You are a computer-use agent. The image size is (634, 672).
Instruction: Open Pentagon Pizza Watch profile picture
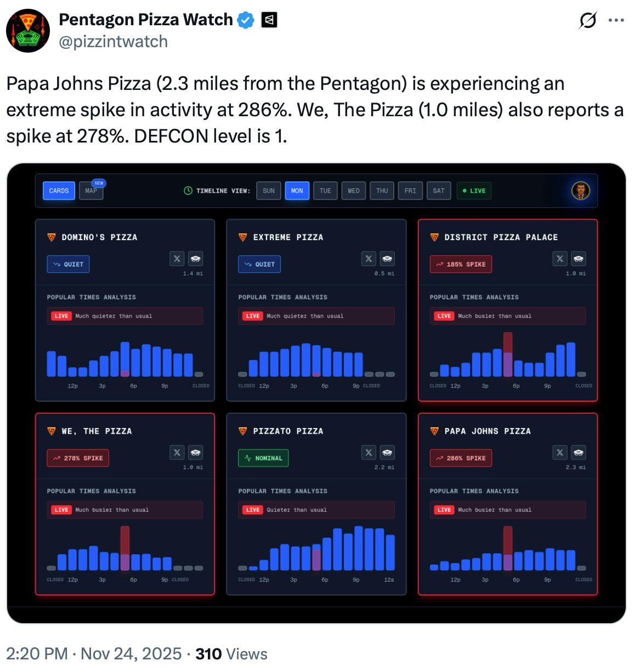[28, 31]
